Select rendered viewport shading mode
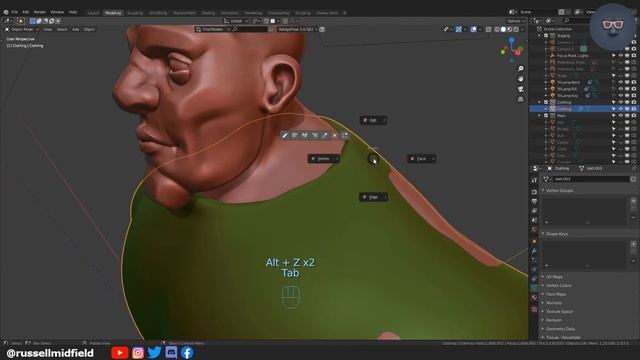640x360 pixels. click(x=516, y=29)
